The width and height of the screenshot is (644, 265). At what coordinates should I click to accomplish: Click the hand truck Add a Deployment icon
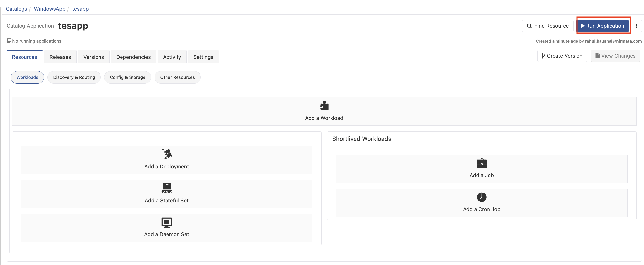click(x=167, y=154)
